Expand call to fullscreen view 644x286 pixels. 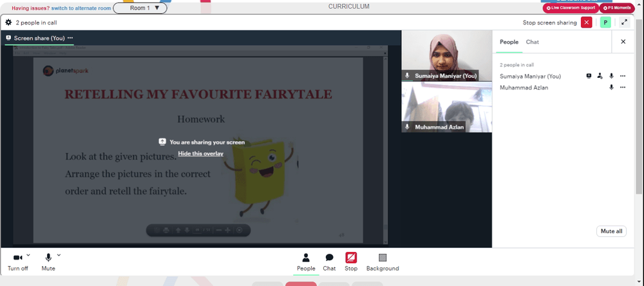click(x=624, y=23)
